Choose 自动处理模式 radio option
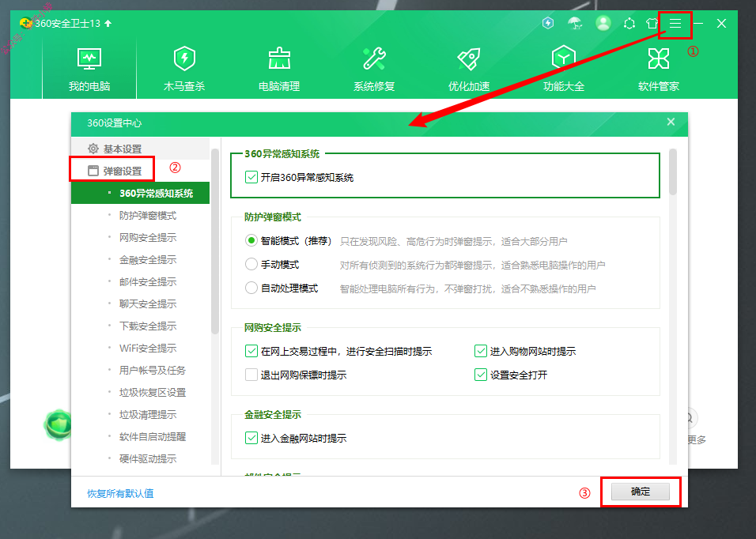The image size is (756, 539). point(251,288)
